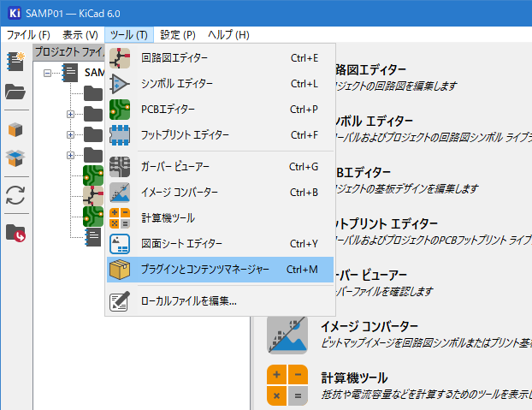Select the first green PCB file in tree

tap(93, 175)
